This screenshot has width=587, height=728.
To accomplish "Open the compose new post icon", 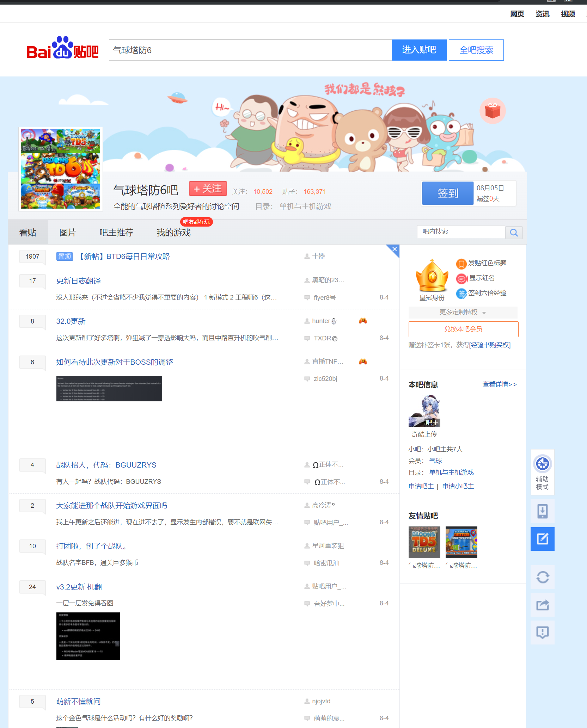I will (x=542, y=539).
